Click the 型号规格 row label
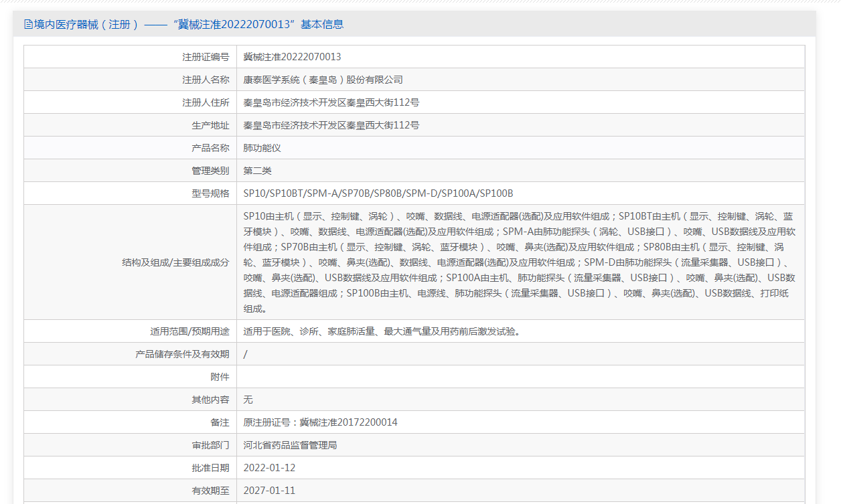 210,193
